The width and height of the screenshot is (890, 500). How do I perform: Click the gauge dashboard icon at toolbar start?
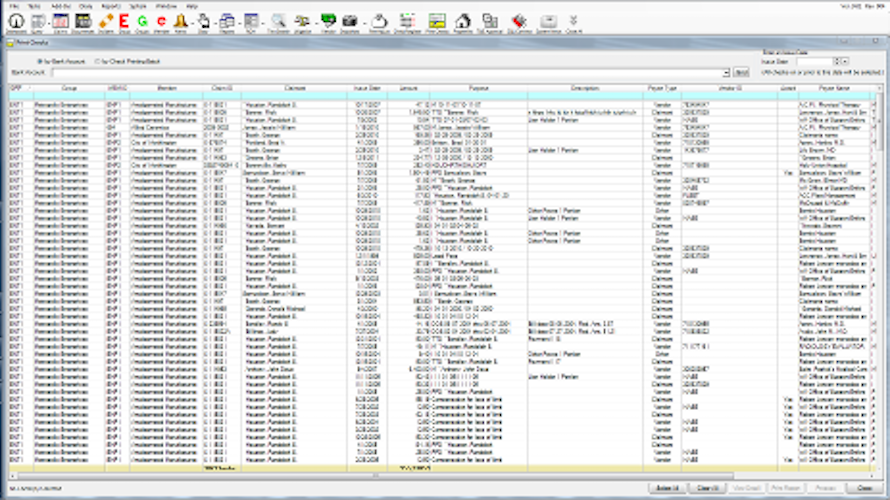click(16, 22)
